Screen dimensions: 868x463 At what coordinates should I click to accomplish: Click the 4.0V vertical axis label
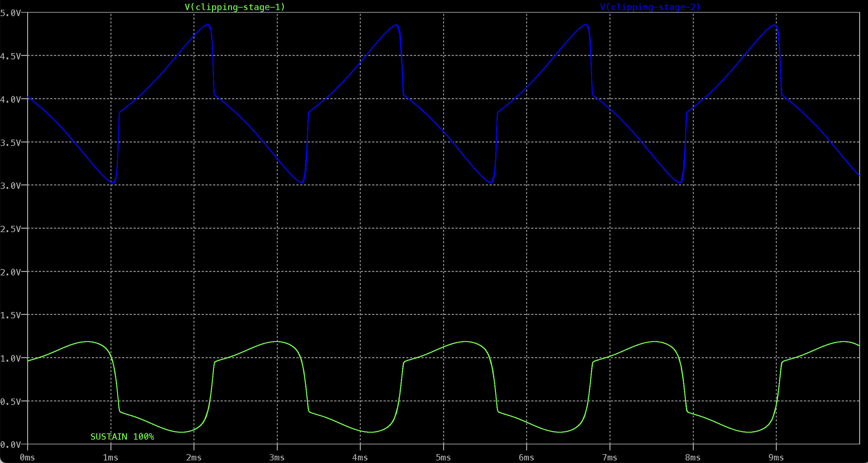click(10, 99)
